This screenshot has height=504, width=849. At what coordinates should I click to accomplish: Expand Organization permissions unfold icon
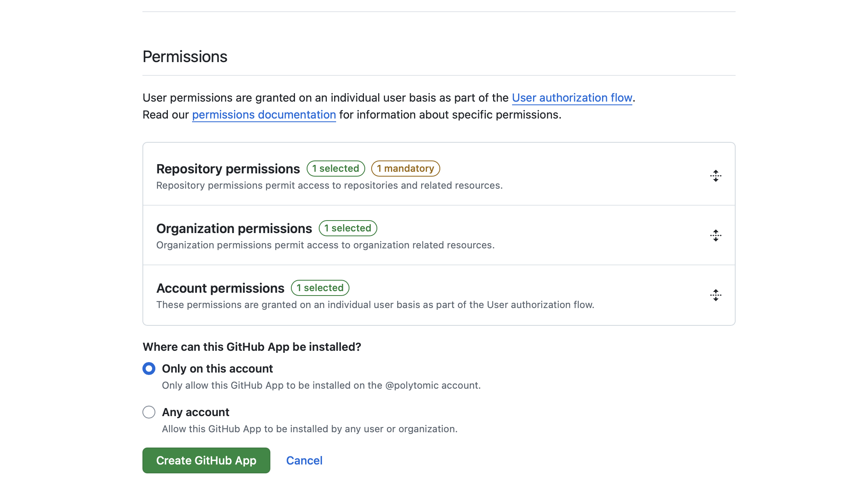(715, 235)
